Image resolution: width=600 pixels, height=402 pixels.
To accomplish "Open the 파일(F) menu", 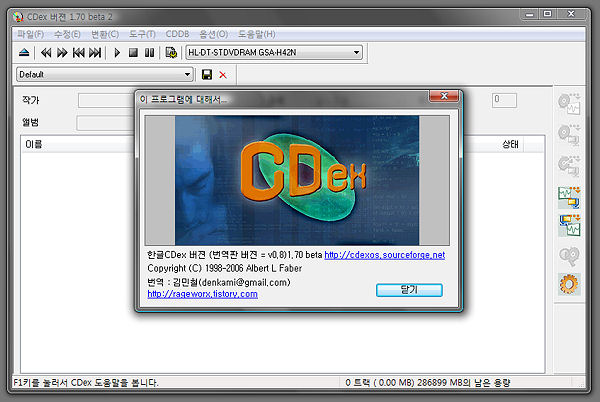I will point(30,34).
